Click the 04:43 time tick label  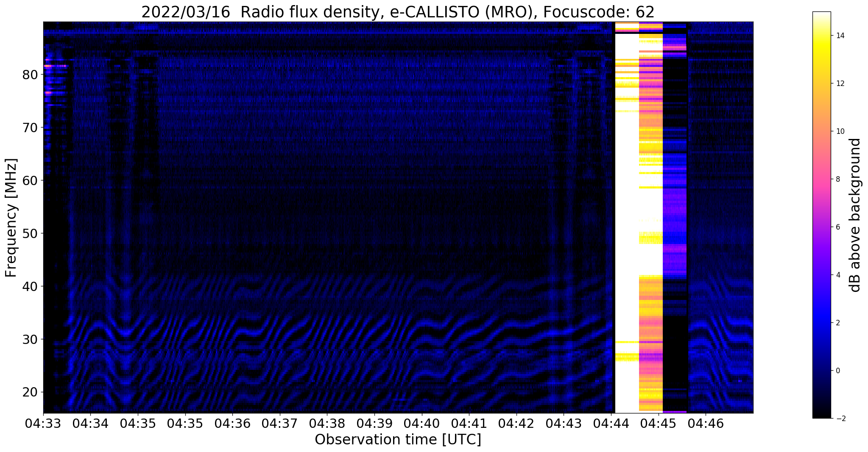click(x=564, y=423)
